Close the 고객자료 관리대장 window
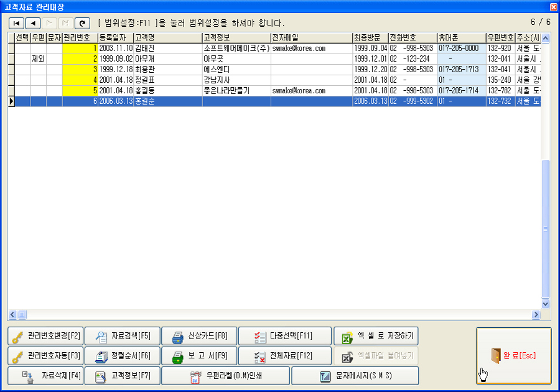560x392 pixels. (554, 7)
